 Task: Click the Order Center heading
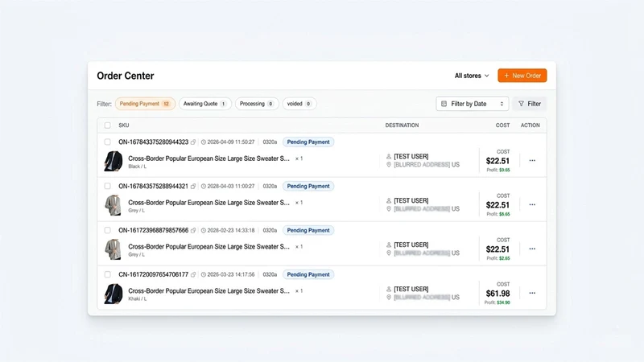click(126, 76)
